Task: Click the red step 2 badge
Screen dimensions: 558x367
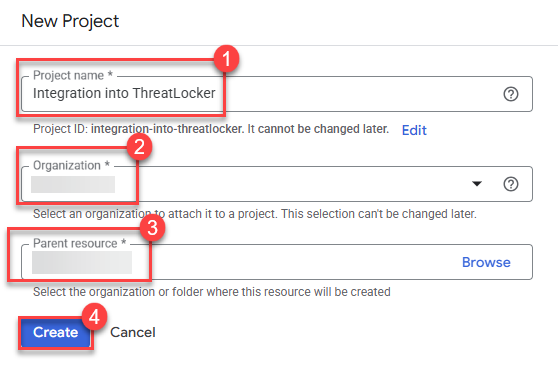Action: coord(139,147)
